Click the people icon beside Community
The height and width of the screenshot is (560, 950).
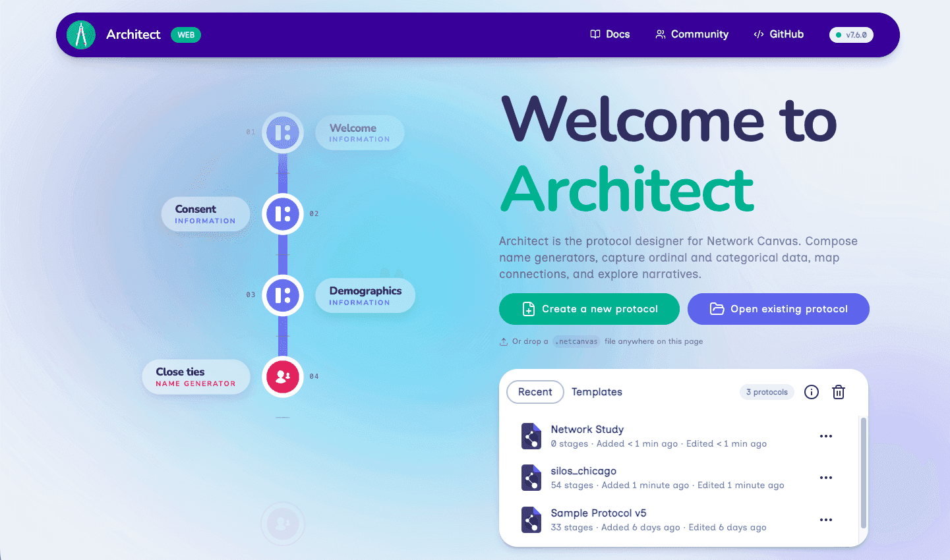point(661,34)
